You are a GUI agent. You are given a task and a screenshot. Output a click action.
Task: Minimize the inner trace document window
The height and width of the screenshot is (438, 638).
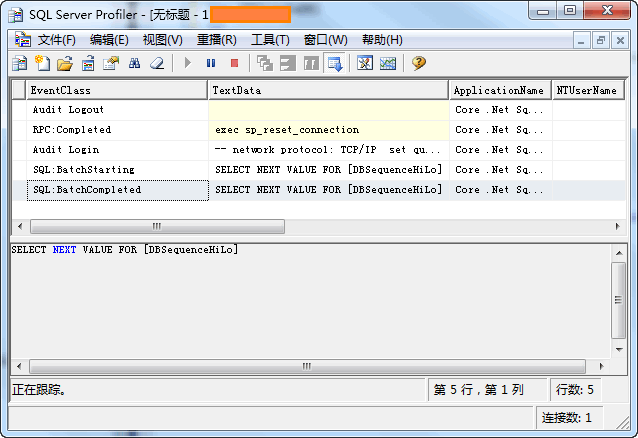click(x=581, y=40)
